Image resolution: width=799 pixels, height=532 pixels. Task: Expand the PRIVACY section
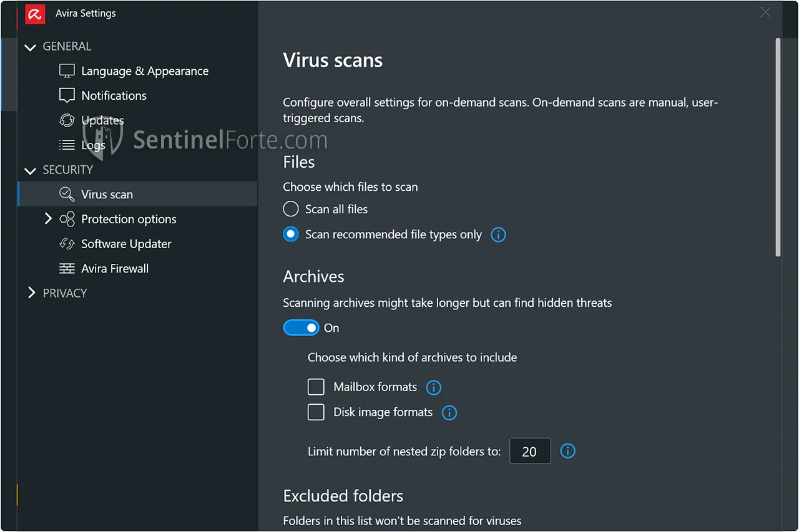(32, 293)
